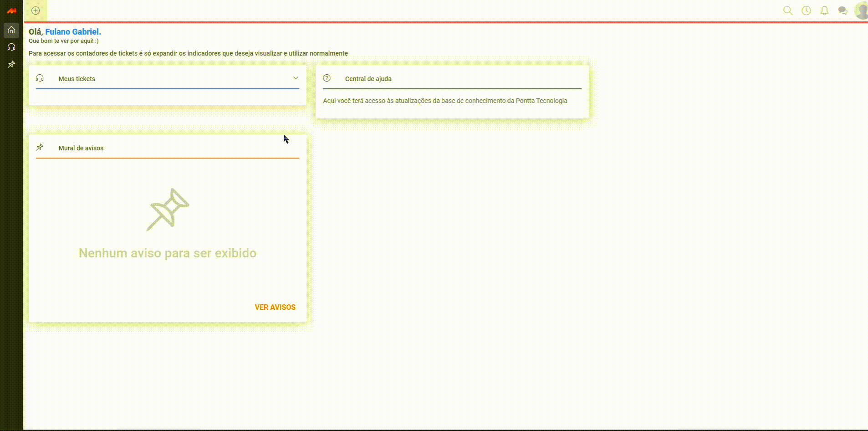
Task: Click the Fulano Gabriel name link
Action: point(73,31)
